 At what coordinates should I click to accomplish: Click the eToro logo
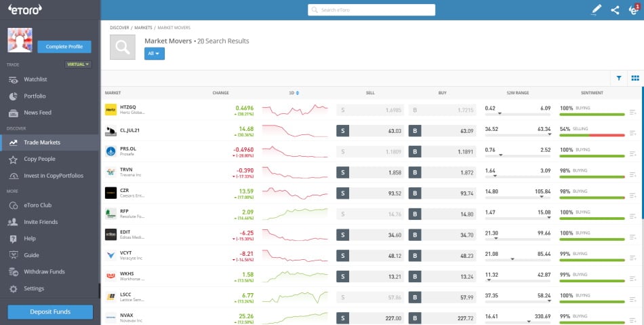coord(25,9)
